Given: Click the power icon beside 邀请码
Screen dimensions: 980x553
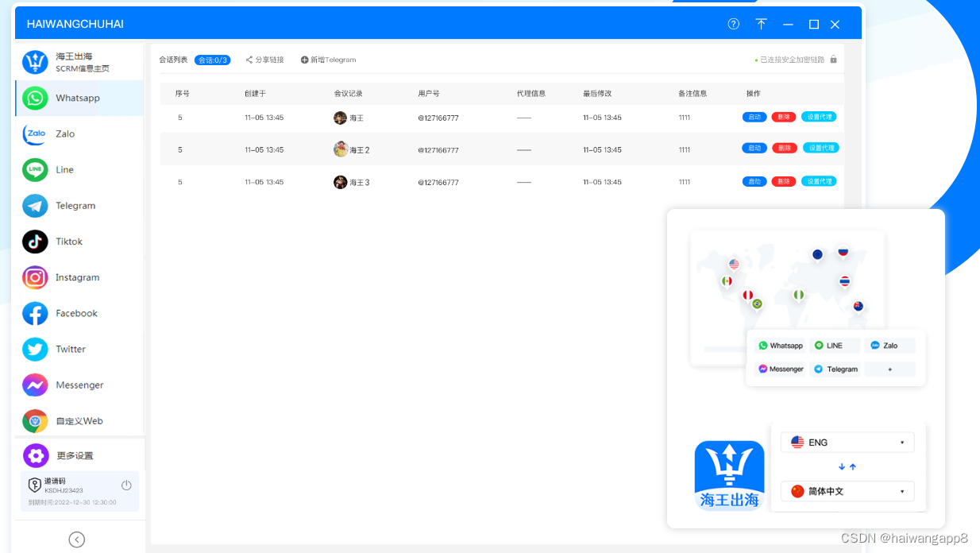Looking at the screenshot, I should [x=126, y=485].
